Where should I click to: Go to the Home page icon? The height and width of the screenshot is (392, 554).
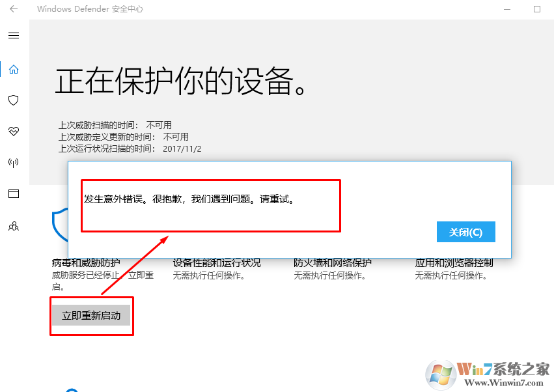point(14,69)
